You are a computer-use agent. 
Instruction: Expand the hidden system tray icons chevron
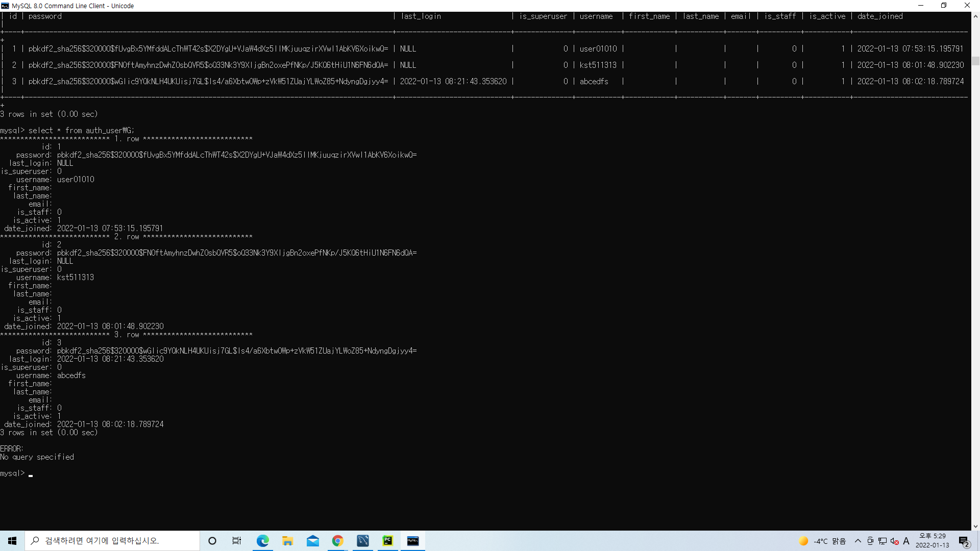[858, 541]
